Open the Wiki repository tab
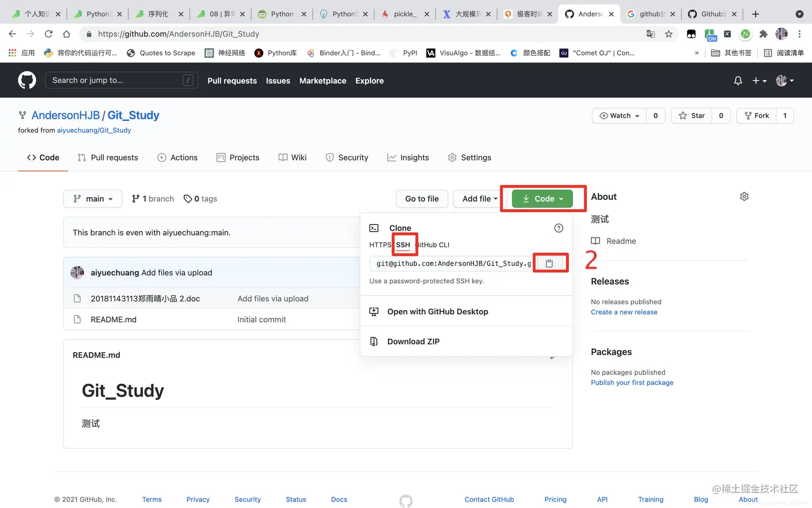The image size is (812, 508). tap(293, 158)
